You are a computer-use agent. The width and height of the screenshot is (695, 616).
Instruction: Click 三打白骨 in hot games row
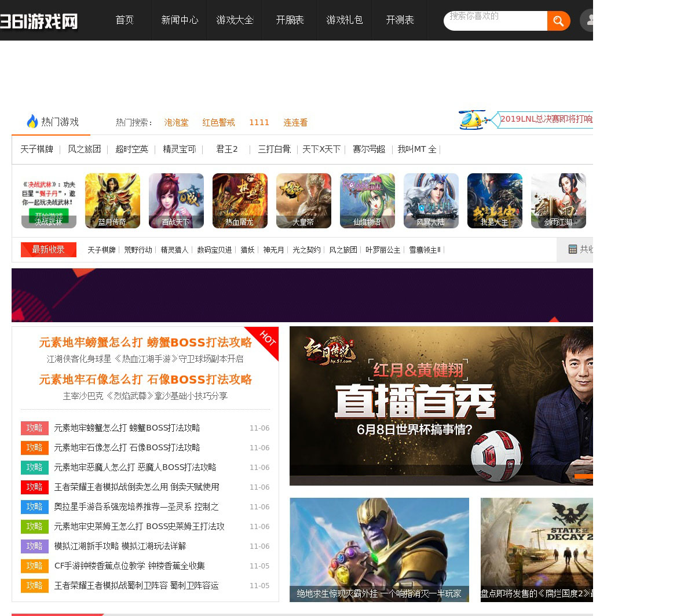pyautogui.click(x=275, y=149)
